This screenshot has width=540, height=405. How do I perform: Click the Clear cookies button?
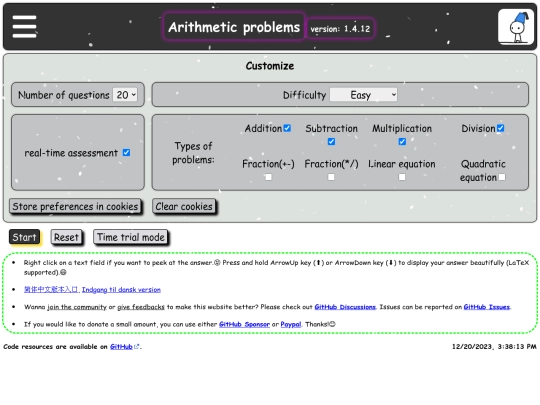(184, 207)
